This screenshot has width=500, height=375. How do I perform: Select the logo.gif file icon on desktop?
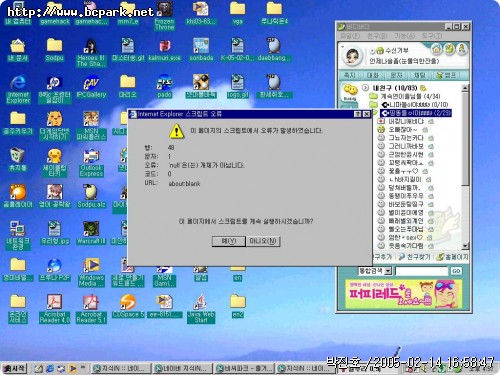pyautogui.click(x=238, y=87)
